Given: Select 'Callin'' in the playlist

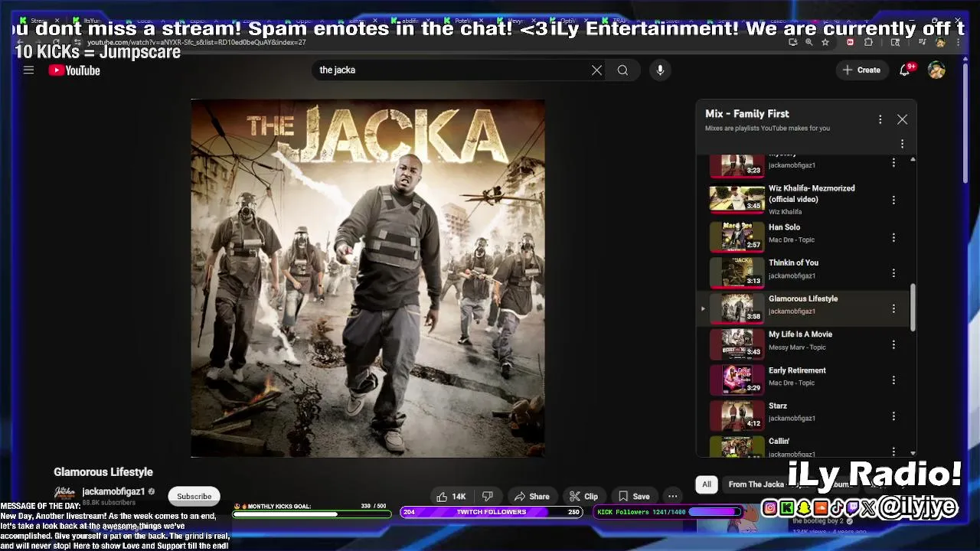Looking at the screenshot, I should click(779, 442).
